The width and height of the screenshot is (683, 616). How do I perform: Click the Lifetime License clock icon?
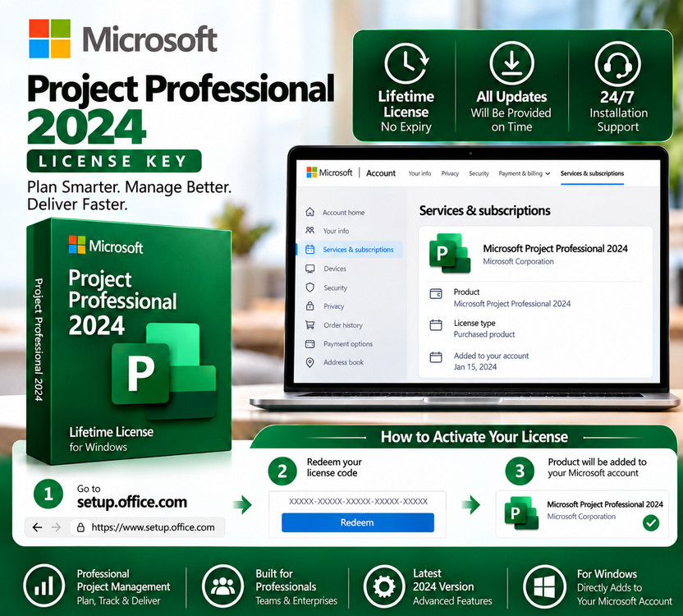tap(406, 63)
